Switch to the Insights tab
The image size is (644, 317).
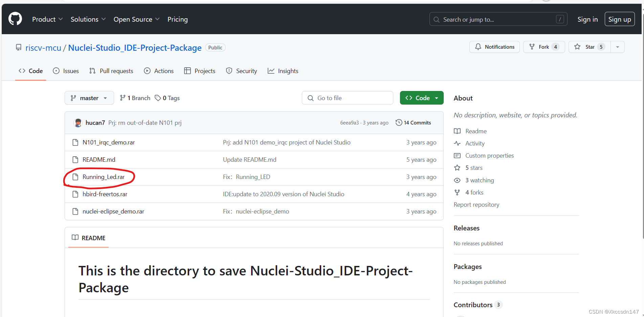283,71
